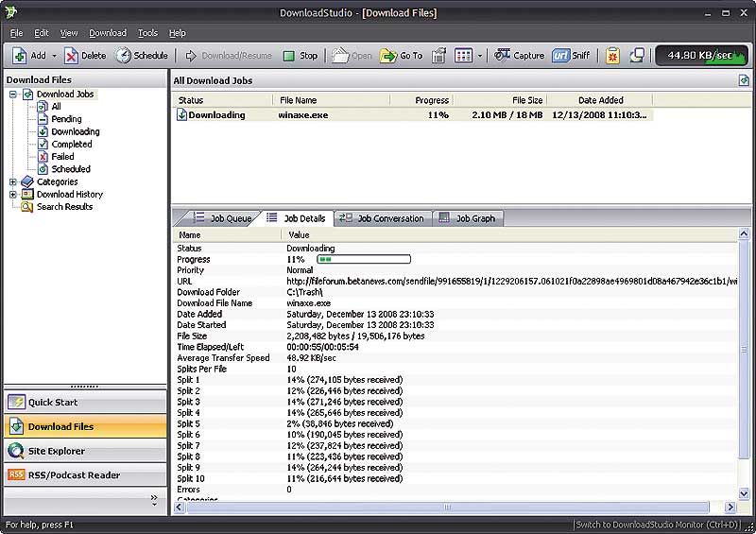
Task: Select the Scheduled jobs tree item
Action: coord(71,169)
